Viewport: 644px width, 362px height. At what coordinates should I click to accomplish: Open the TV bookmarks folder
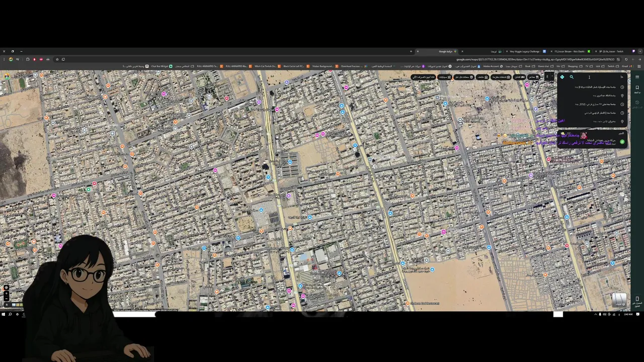[589, 66]
